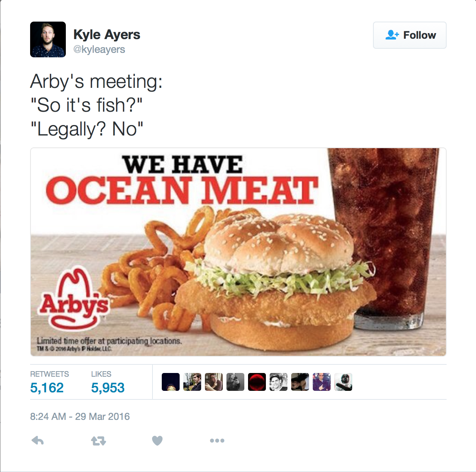The width and height of the screenshot is (476, 472).
Task: View the 5,162 retweets list
Action: click(49, 382)
